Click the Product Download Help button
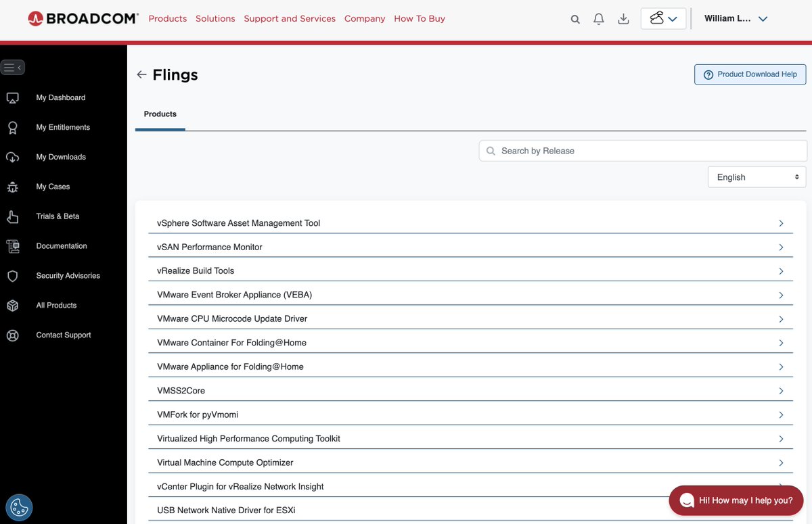Screen dimensions: 812x524 click(x=749, y=74)
